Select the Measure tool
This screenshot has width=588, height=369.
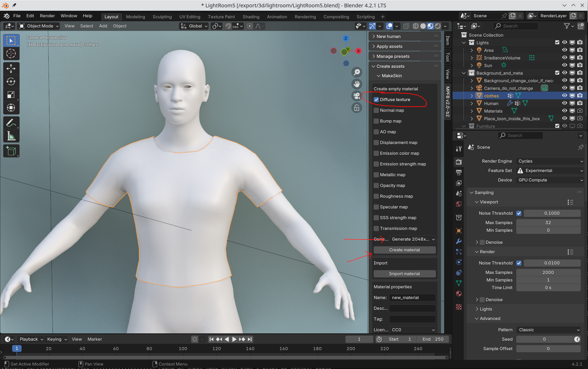[11, 136]
